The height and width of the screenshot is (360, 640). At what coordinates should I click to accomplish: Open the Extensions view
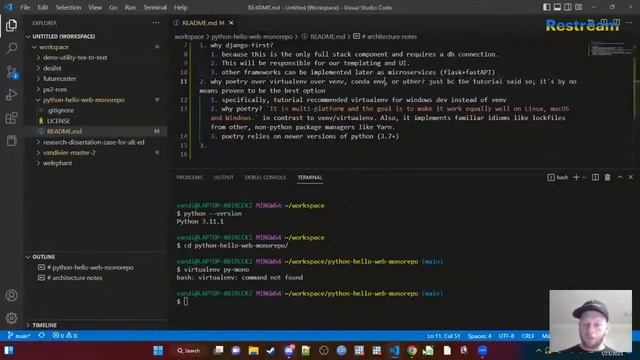(11, 118)
